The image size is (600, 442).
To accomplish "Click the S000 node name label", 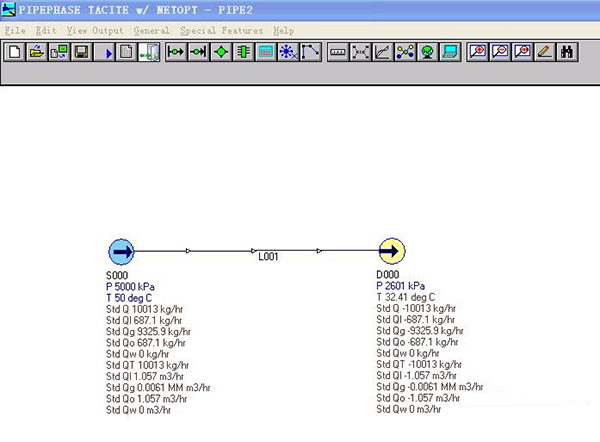I will pyautogui.click(x=117, y=275).
